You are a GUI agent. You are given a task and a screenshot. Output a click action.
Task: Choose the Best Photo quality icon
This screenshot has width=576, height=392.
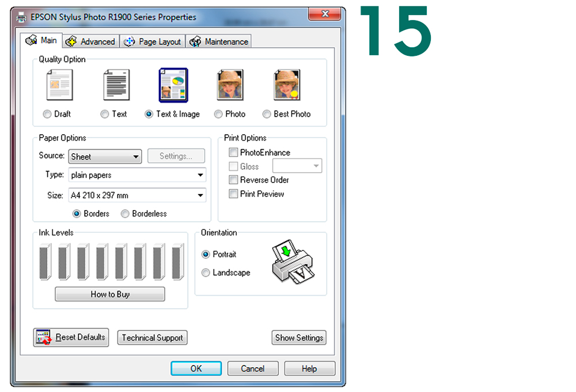287,85
